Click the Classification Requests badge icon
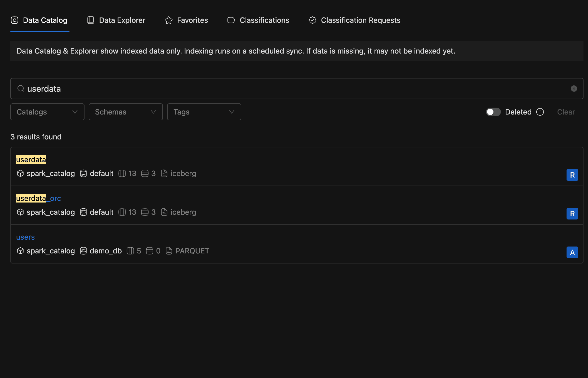 (x=313, y=20)
